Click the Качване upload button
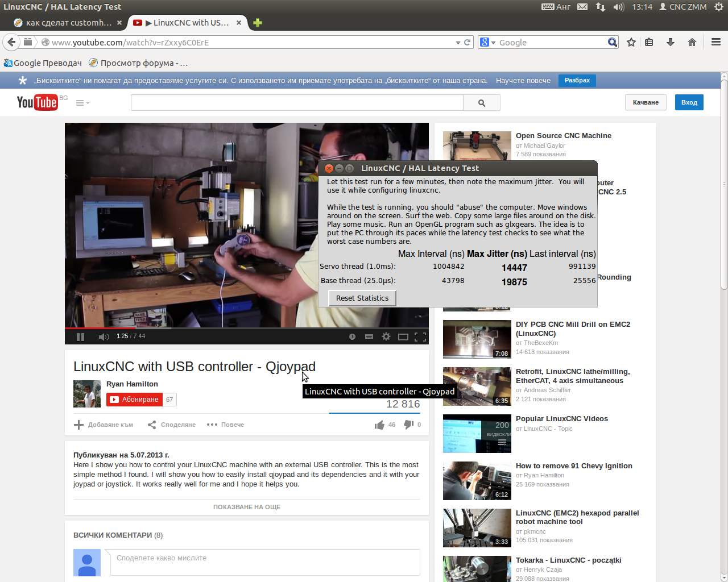This screenshot has height=582, width=728. [646, 102]
